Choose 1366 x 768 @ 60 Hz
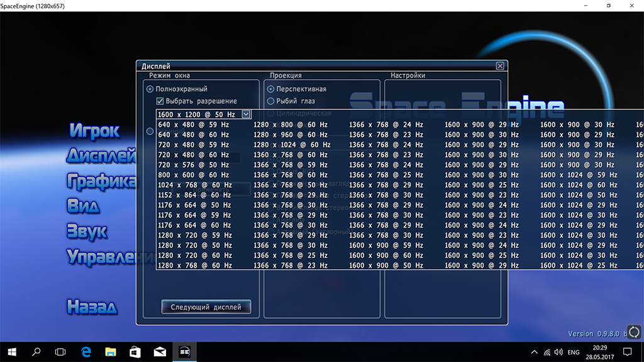This screenshot has height=362, width=644. (x=291, y=175)
